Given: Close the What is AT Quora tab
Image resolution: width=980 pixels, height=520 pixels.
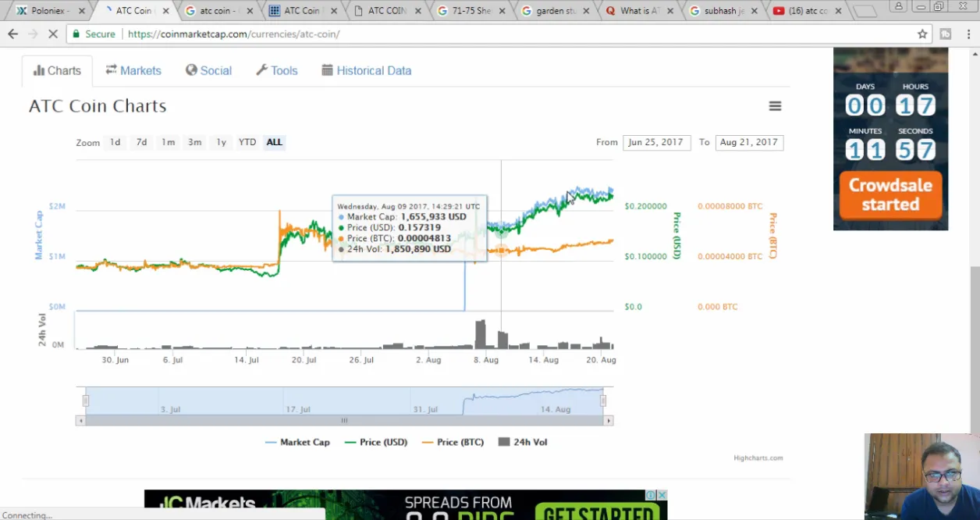Looking at the screenshot, I should [669, 11].
